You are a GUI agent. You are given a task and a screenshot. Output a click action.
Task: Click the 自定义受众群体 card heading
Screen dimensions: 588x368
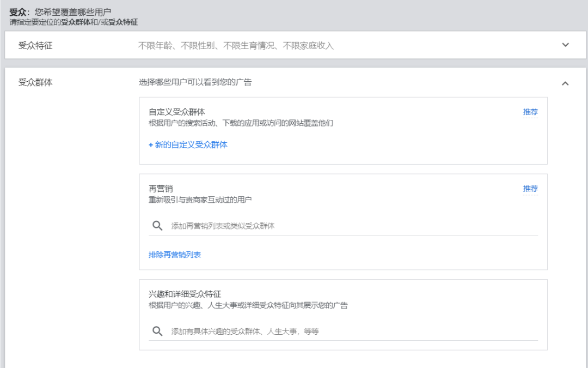point(176,112)
